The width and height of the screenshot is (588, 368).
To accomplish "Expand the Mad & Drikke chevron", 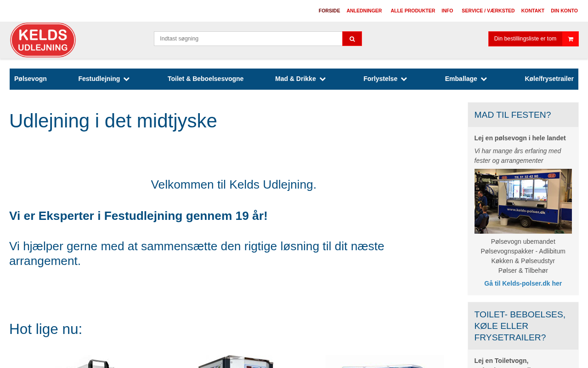I will click(x=322, y=79).
